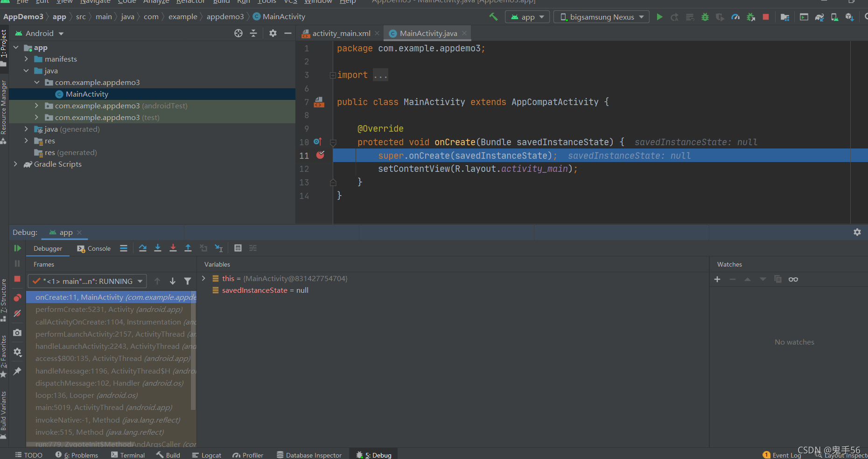This screenshot has width=868, height=459.
Task: Click Force Step Into red arrow
Action: [x=173, y=248]
